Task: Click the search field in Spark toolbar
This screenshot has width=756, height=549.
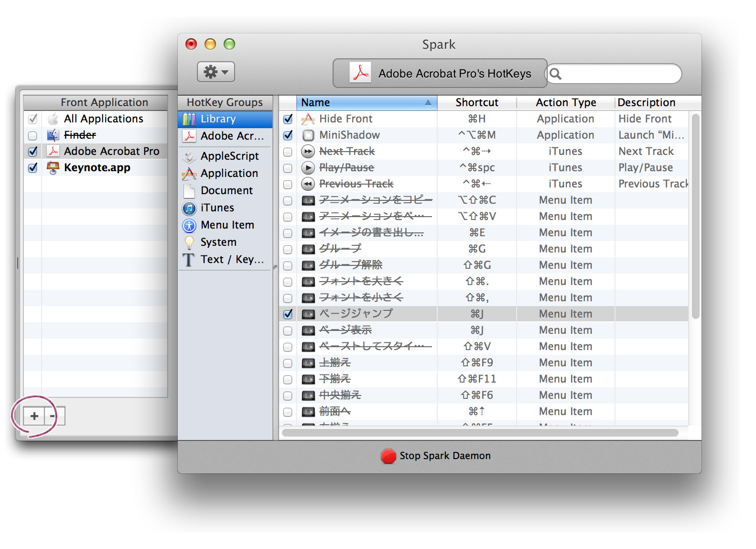Action: 614,74
